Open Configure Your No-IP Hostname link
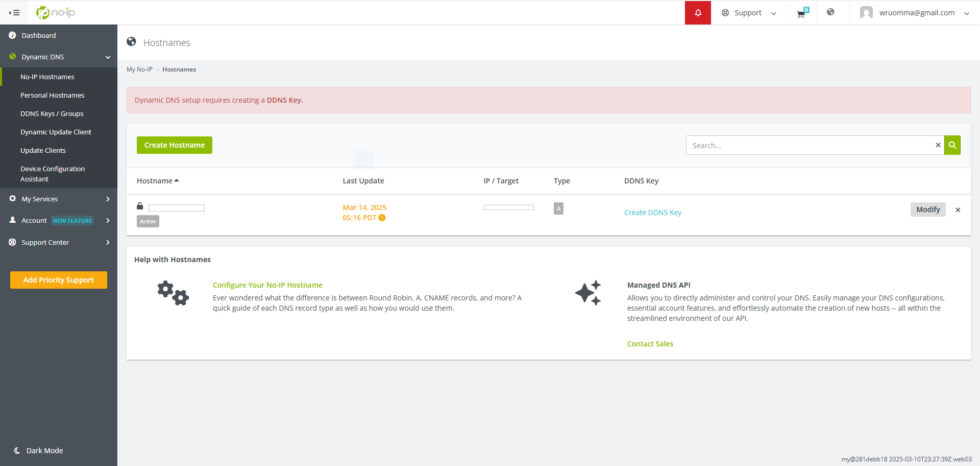 [267, 285]
